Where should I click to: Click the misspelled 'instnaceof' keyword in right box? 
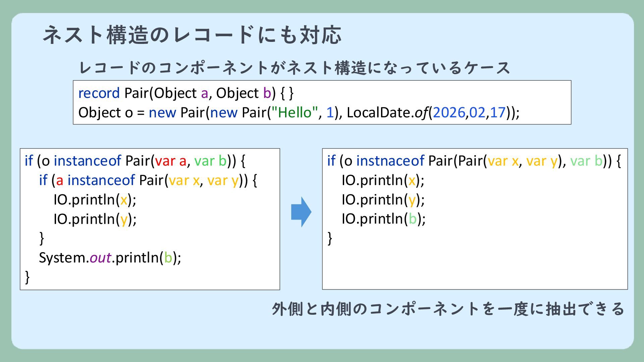[x=390, y=161]
